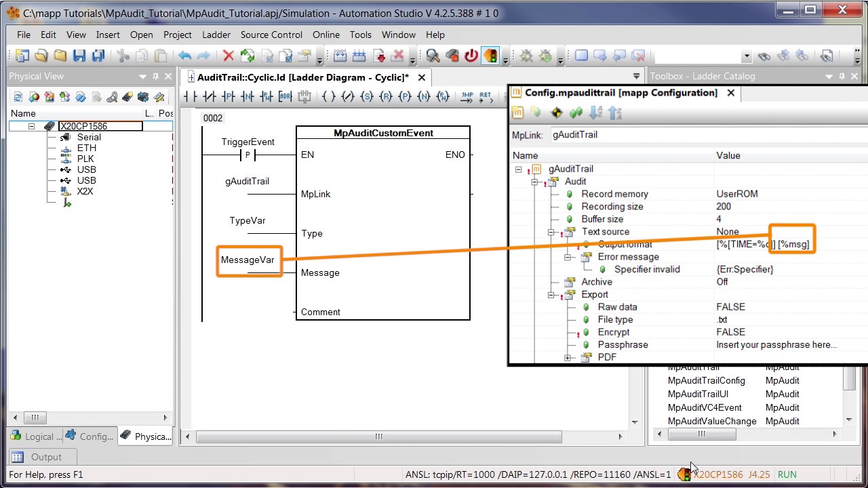This screenshot has height=488, width=868.
Task: Insert a Set coil
Action: tap(367, 97)
